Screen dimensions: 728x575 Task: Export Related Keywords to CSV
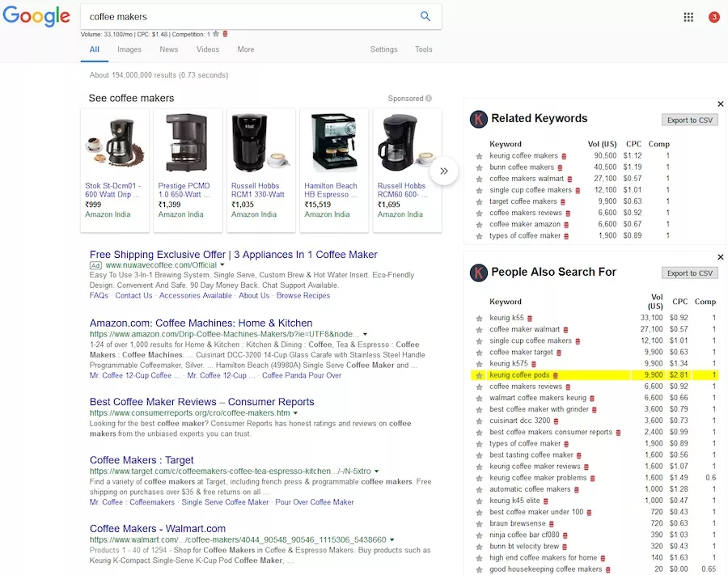[689, 120]
